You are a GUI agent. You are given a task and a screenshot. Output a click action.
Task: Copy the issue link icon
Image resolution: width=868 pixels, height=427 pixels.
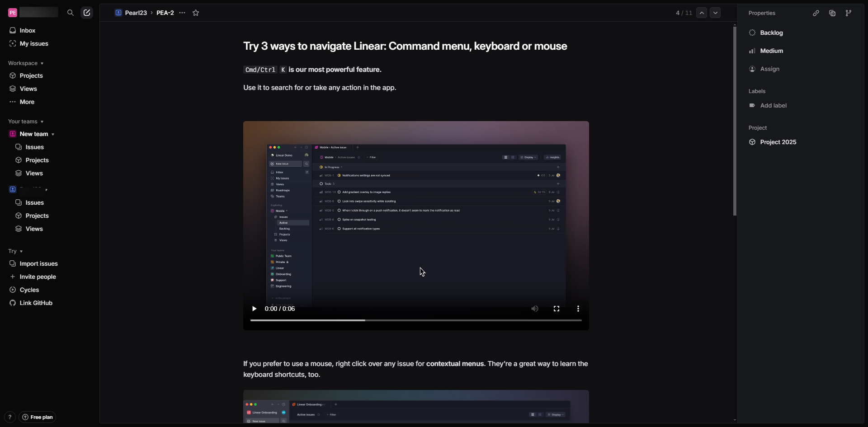coord(816,13)
